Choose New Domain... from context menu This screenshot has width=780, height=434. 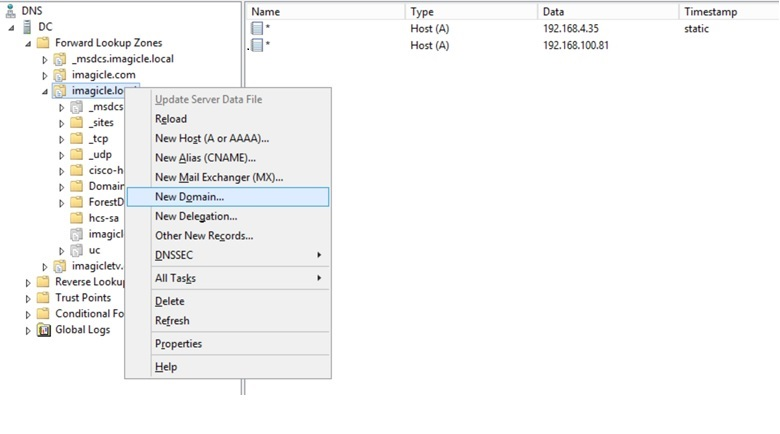[189, 197]
